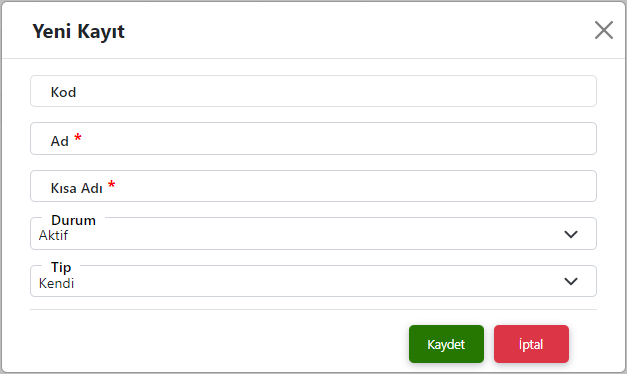Click the Durum field label

coord(74,220)
